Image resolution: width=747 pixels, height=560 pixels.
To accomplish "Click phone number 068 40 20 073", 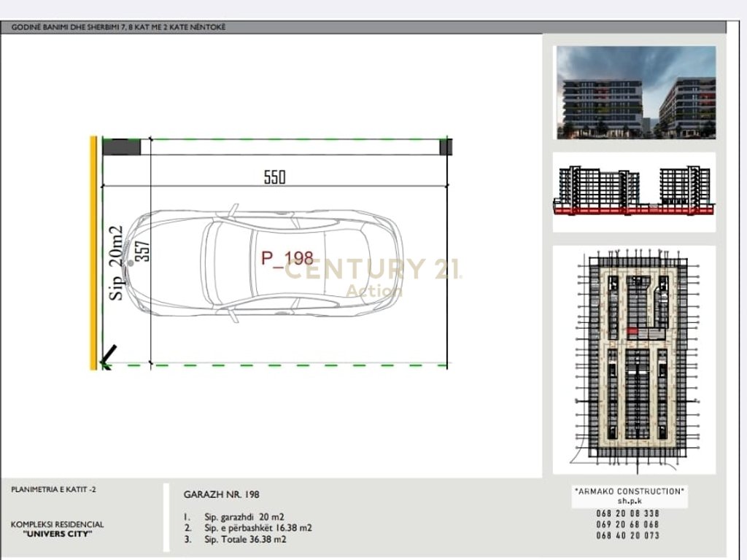I will (x=627, y=535).
